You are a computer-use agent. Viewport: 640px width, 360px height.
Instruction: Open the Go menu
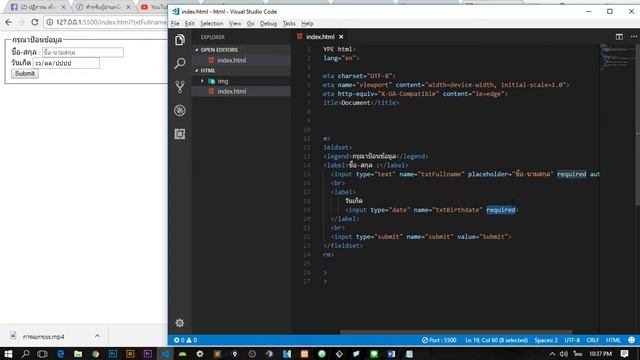(x=250, y=24)
